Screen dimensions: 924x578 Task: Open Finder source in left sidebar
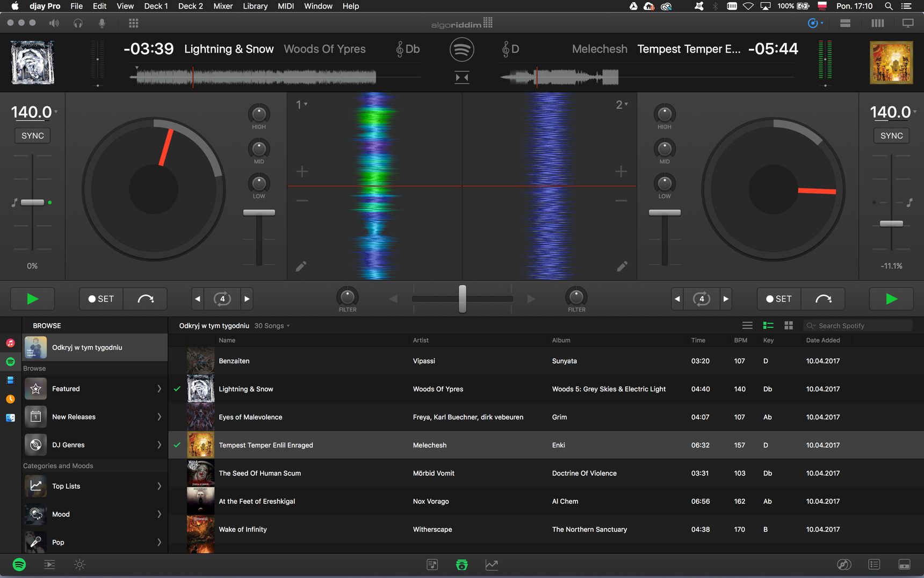(10, 418)
